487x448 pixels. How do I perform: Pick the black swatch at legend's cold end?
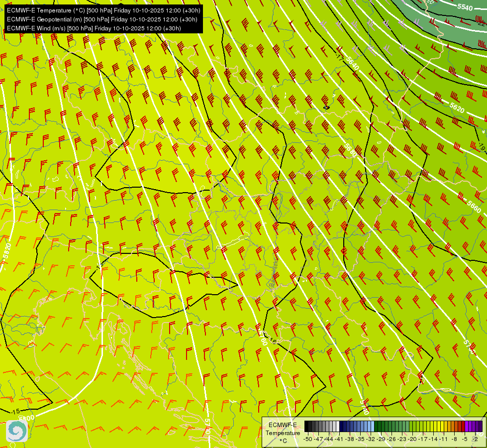tap(306, 426)
